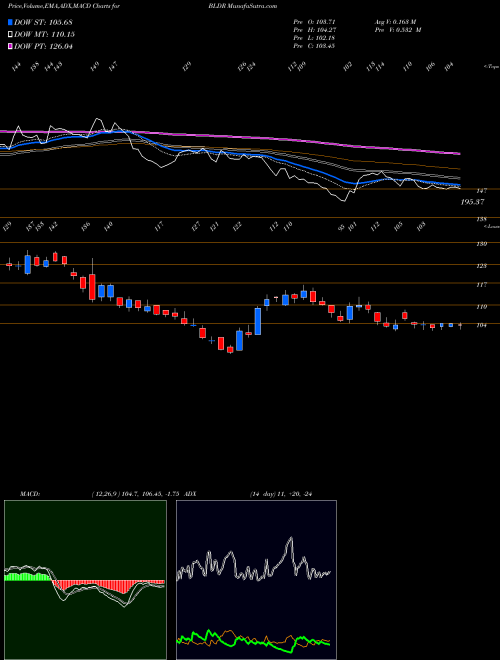Viewport: 500px width, 660px height.
Task: Click the '<-Tops' label at the right edge
Action: pos(491,67)
